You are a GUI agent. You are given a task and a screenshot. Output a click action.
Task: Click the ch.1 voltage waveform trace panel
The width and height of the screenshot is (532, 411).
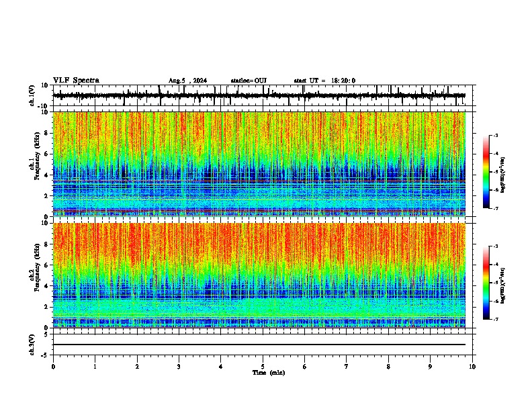pyautogui.click(x=263, y=95)
